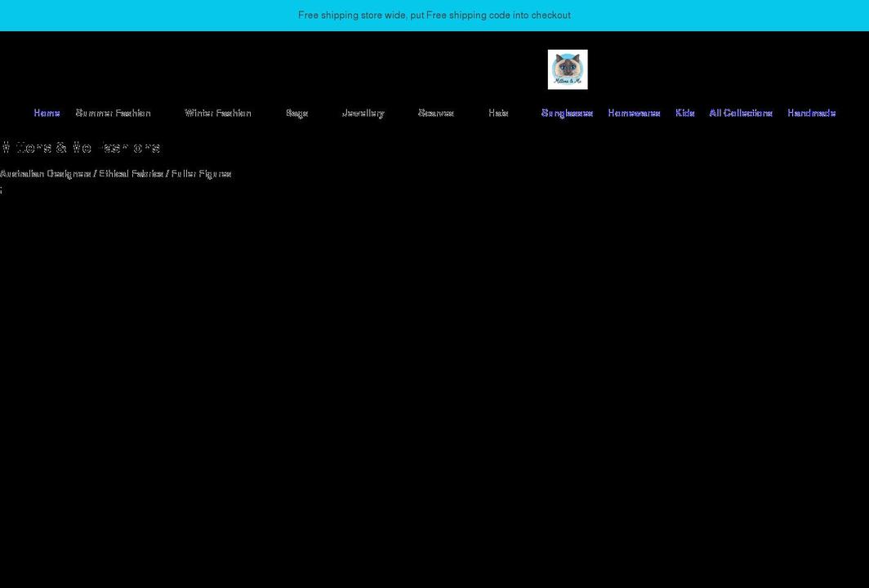
Task: Click the cat logo image
Action: tap(567, 69)
